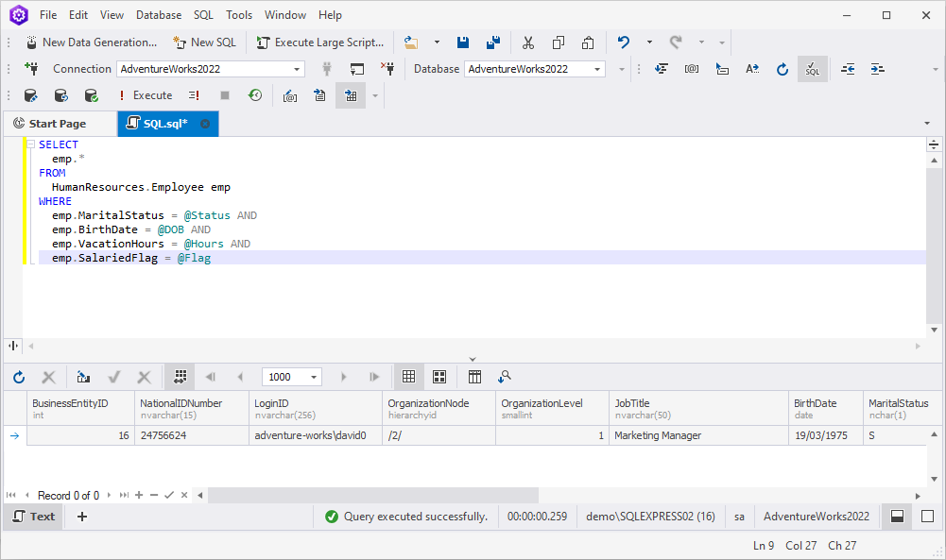Click the new connection plug icon
This screenshot has width=946, height=560.
click(x=31, y=69)
